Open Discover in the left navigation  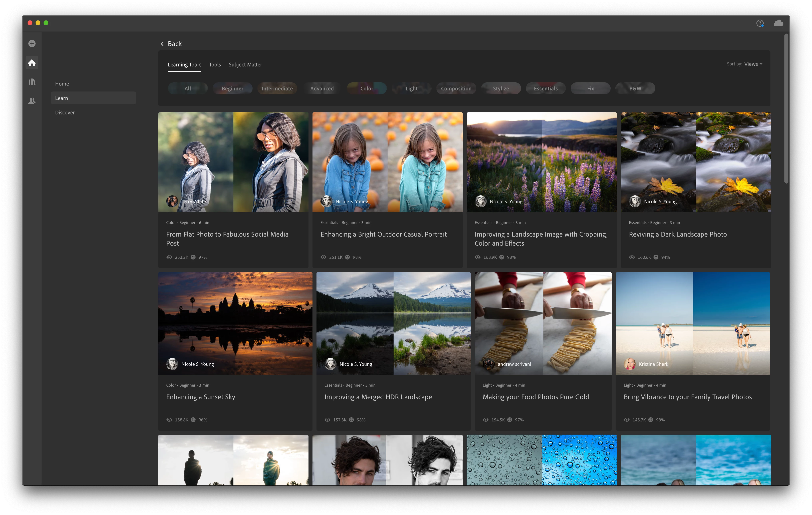tap(65, 113)
